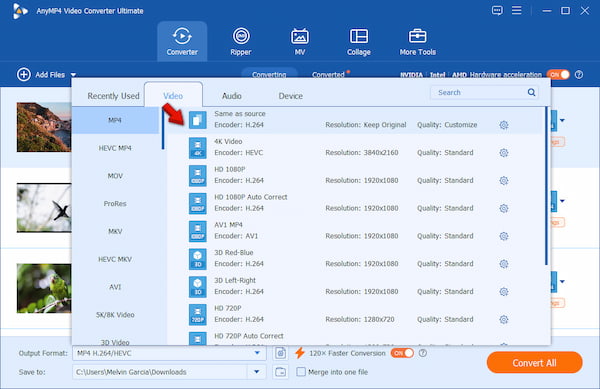Open settings gear for AV1 MP4
This screenshot has width=600, height=389.
tap(504, 236)
